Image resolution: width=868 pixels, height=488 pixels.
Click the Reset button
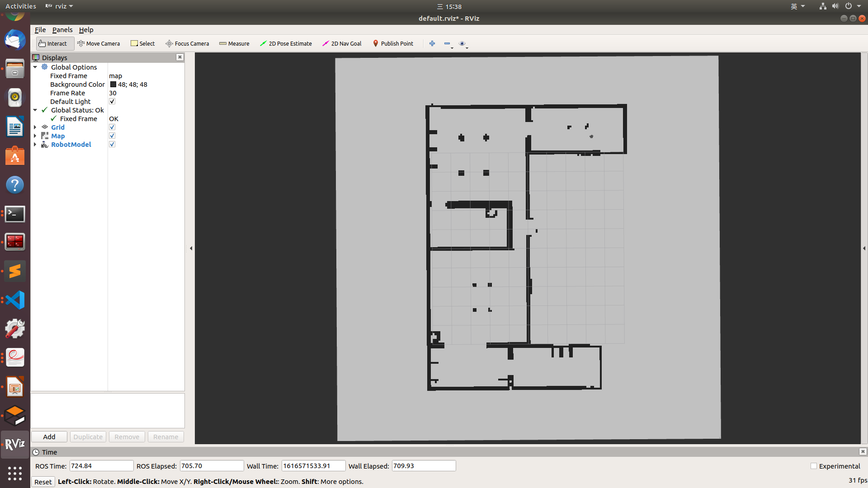43,482
